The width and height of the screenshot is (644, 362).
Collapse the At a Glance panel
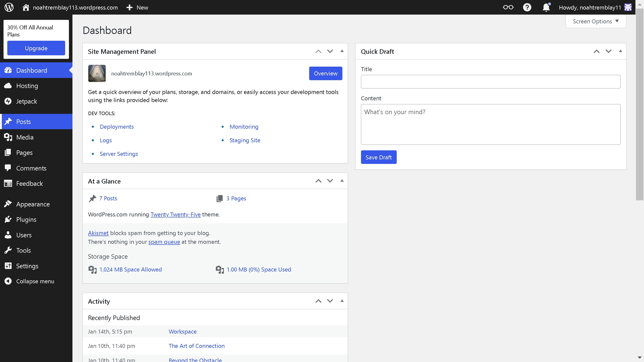tap(342, 180)
